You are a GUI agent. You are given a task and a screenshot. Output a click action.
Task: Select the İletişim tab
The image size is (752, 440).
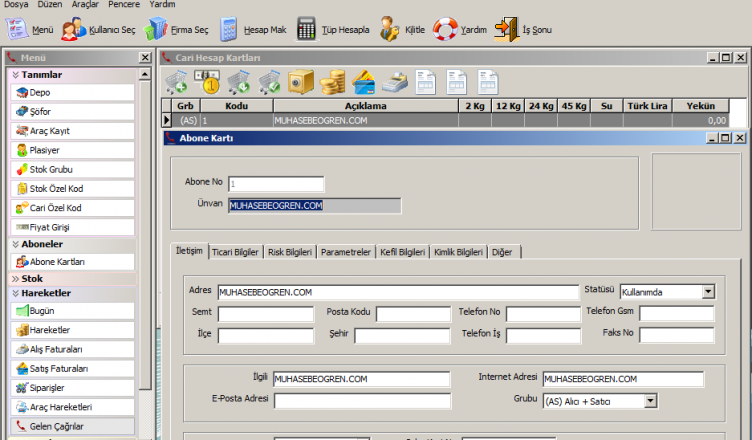pos(189,251)
